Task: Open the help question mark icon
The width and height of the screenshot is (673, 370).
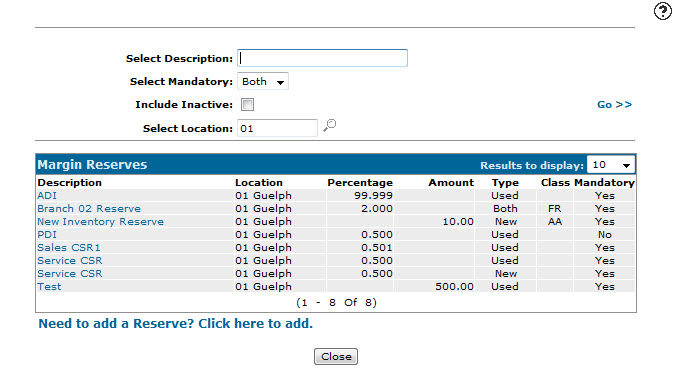Action: coord(663,11)
